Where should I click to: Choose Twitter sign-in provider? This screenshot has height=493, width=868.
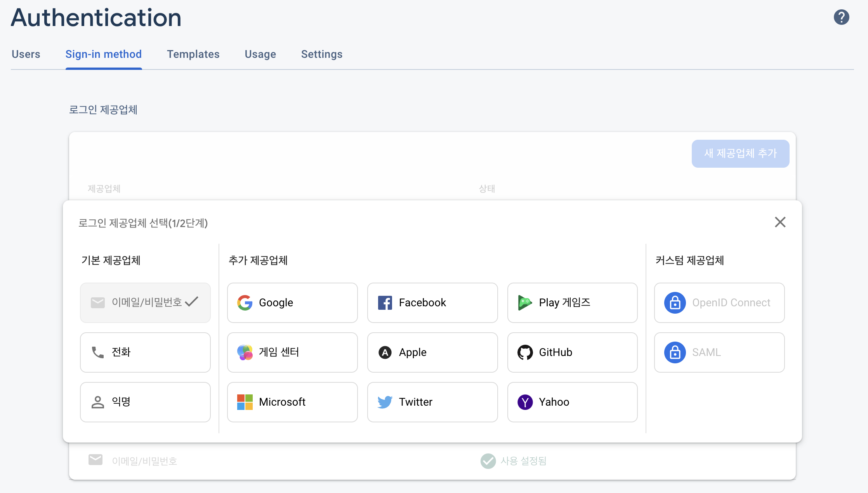tap(432, 402)
